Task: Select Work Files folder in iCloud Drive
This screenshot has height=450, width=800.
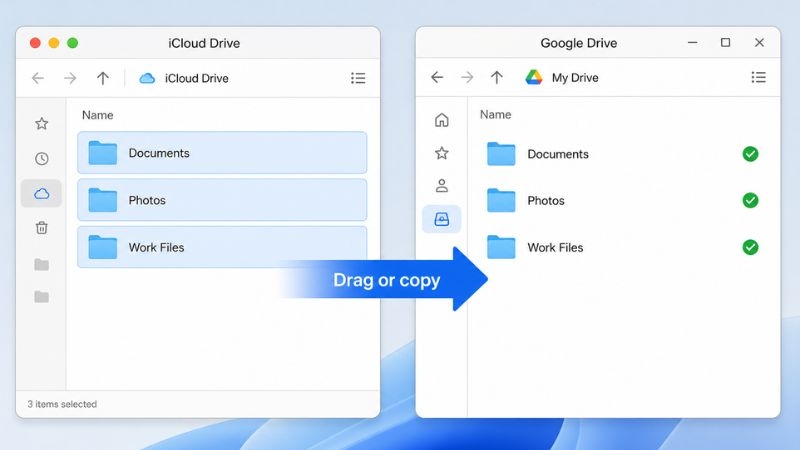Action: coord(222,247)
